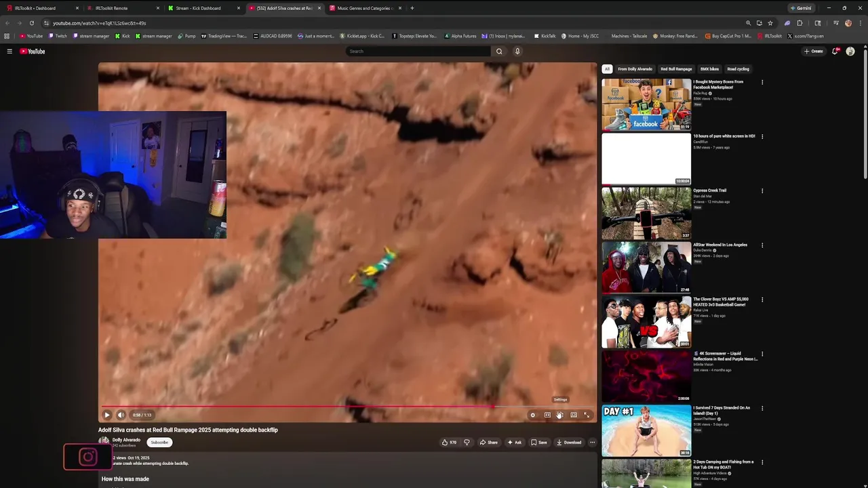Open options for Facebook Mystery Boxes video

[762, 83]
